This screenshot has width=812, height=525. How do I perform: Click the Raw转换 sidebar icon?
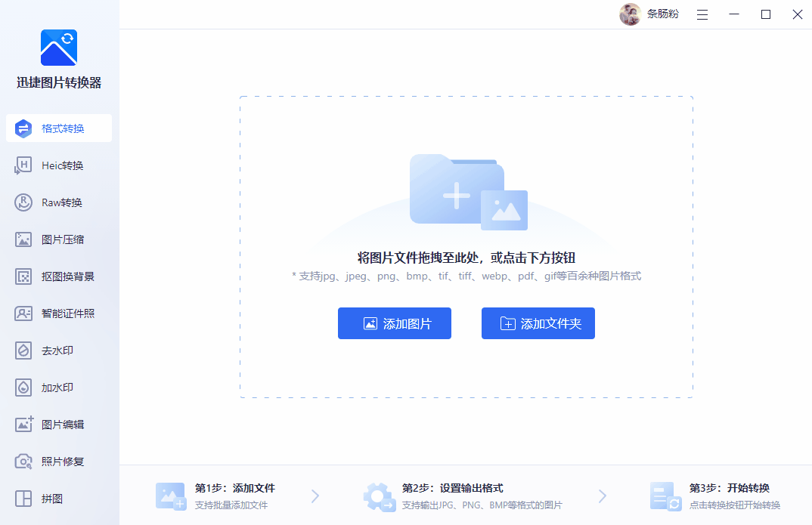coord(23,202)
